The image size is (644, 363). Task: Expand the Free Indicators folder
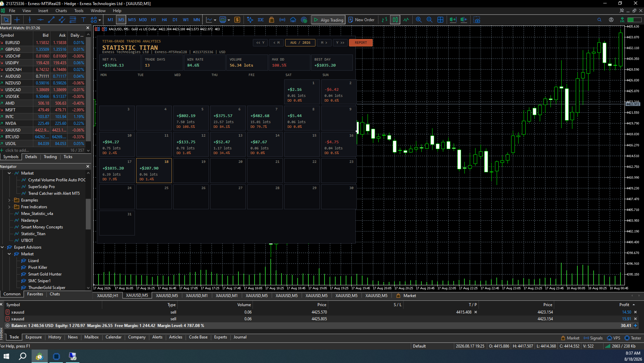pos(9,207)
